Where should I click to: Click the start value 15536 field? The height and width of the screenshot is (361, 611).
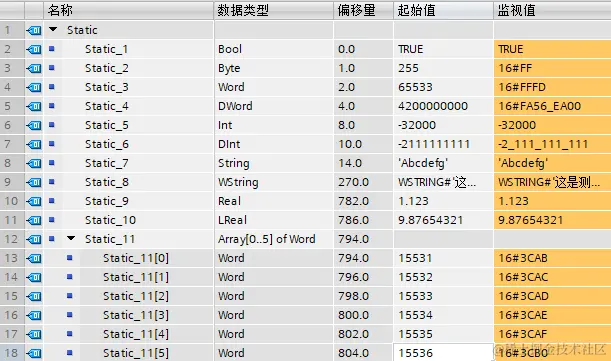pyautogui.click(x=443, y=353)
